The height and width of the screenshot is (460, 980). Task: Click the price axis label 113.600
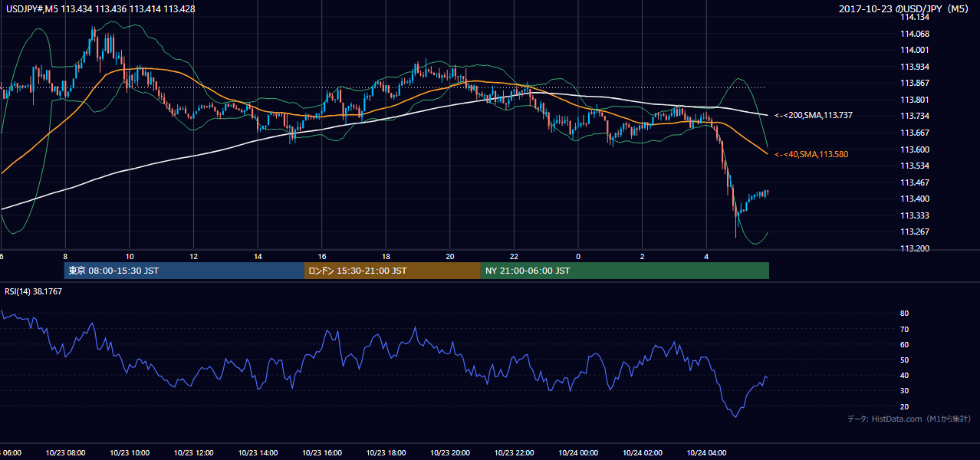pos(913,149)
